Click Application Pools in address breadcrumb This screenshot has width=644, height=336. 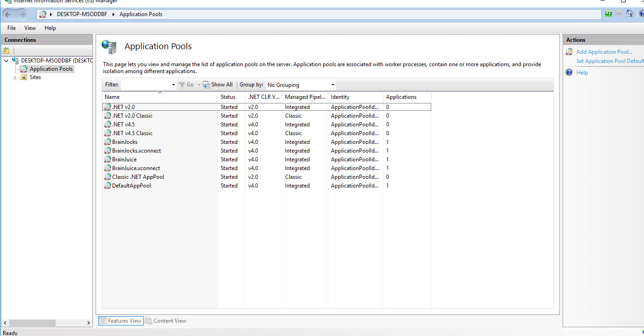pos(141,14)
